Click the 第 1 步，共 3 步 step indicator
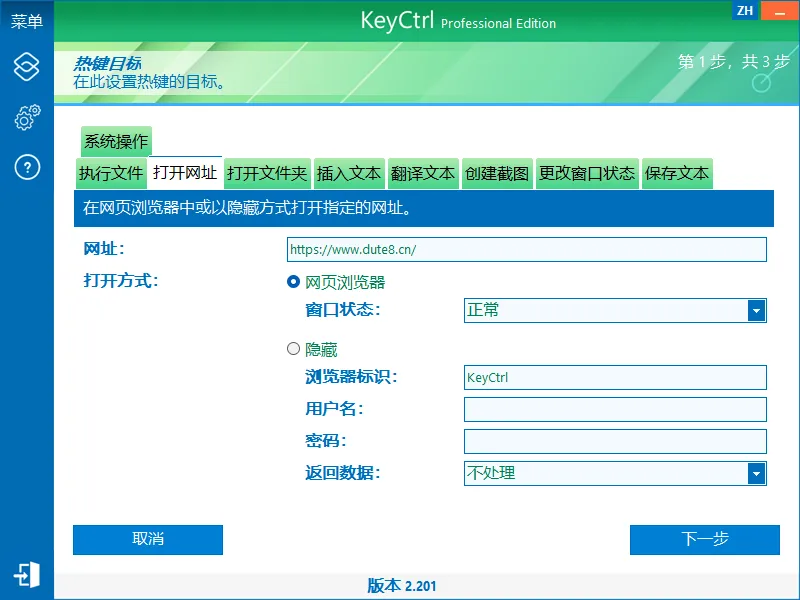 734,62
